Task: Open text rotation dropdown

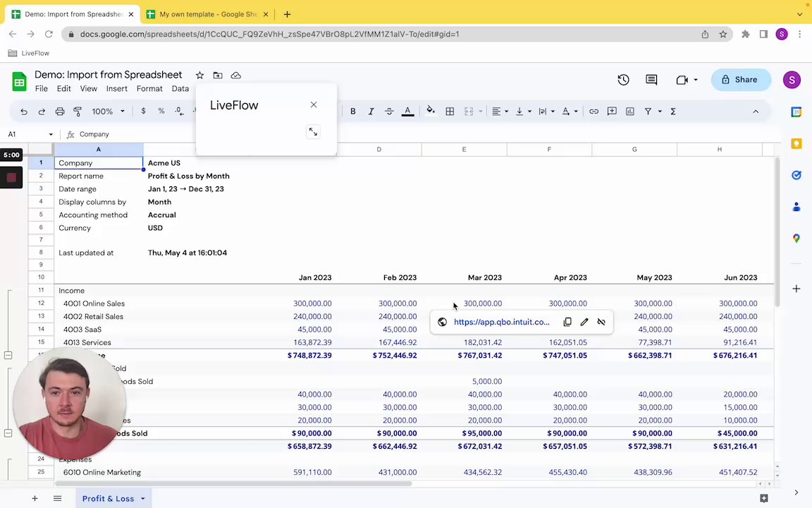Action: point(570,111)
